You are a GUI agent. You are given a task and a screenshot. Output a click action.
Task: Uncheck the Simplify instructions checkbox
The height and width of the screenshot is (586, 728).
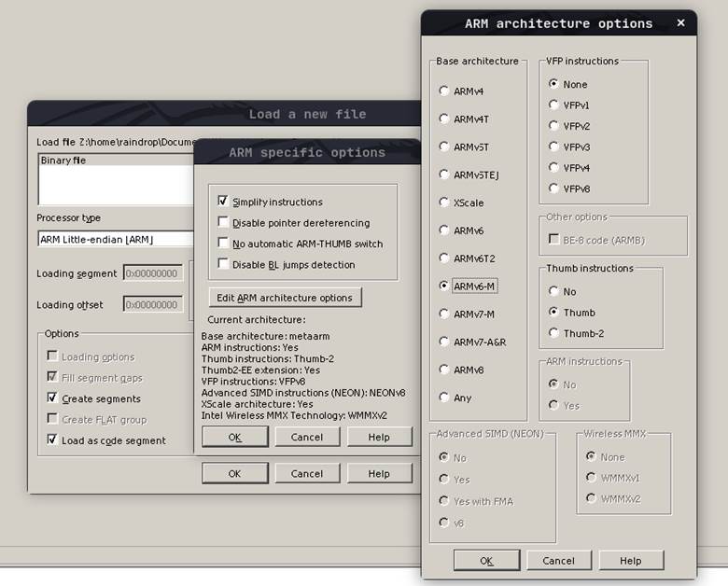(223, 202)
